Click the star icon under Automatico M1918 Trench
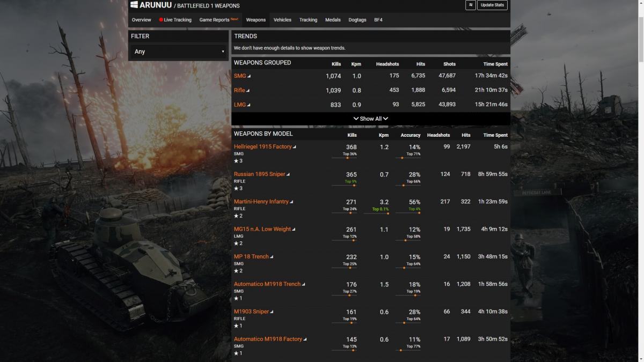Image resolution: width=644 pixels, height=362 pixels. 236,298
